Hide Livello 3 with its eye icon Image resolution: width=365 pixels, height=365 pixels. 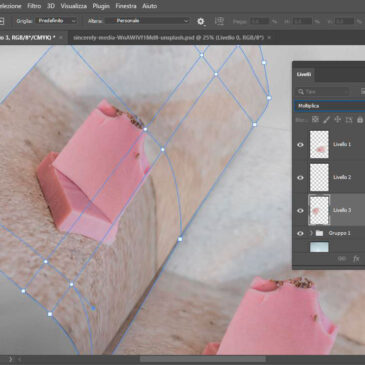300,211
